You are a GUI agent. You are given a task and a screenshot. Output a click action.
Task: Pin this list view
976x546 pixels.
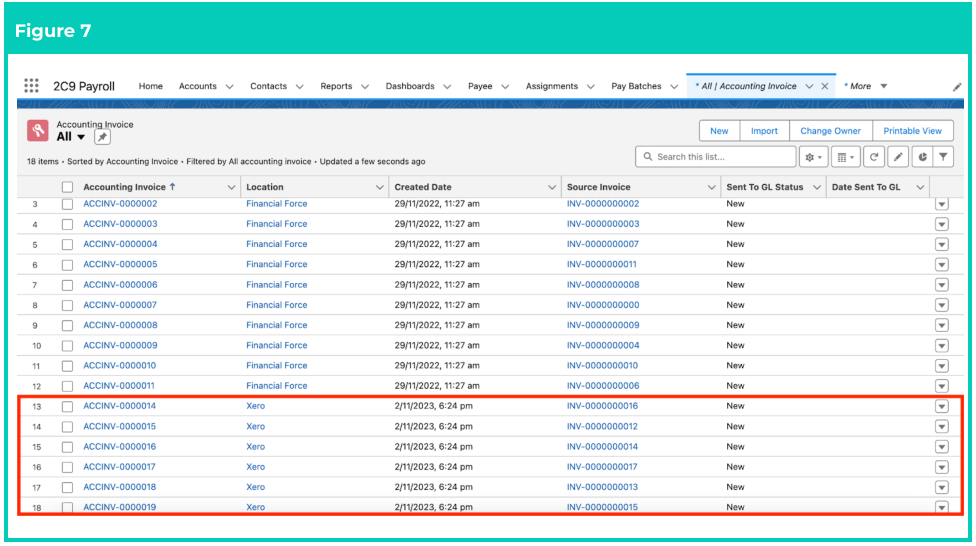(x=102, y=137)
